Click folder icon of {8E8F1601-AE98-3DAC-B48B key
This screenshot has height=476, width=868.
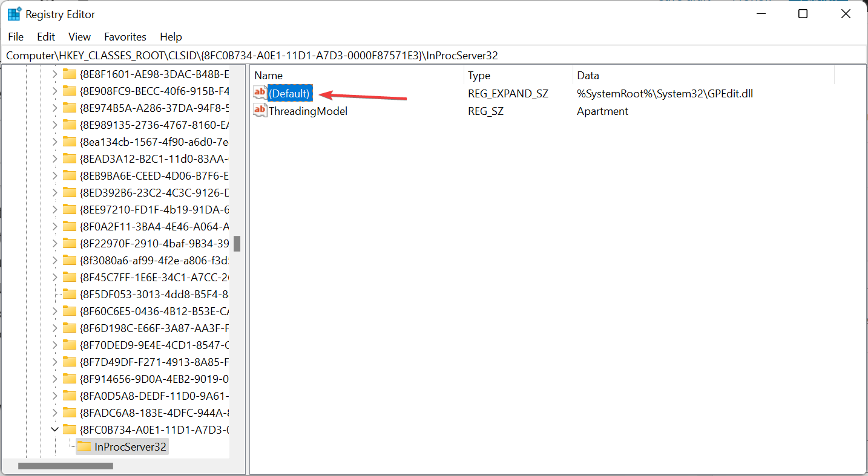69,74
